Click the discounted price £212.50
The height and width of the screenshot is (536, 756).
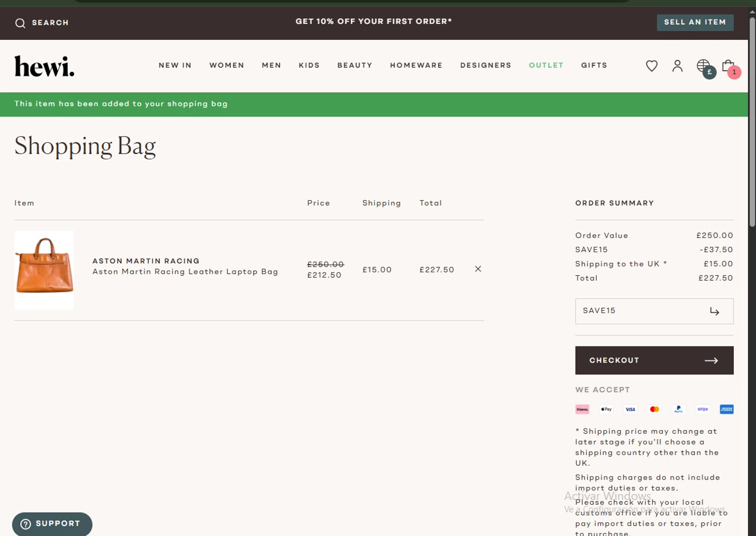tap(324, 275)
